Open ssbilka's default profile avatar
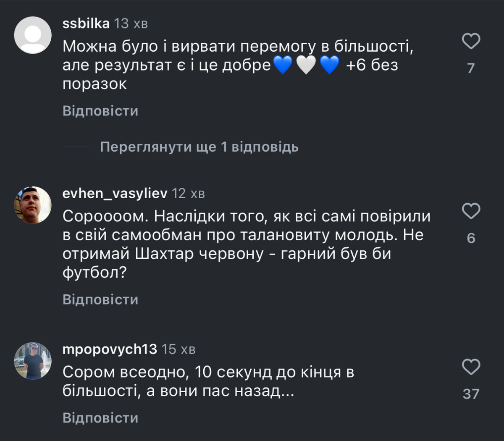The height and width of the screenshot is (441, 504). [x=33, y=35]
